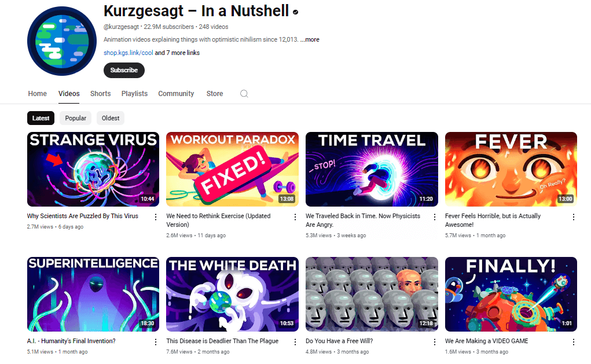Screen dimensions: 591x364
Task: Click the channel search magnifier icon
Action: click(x=244, y=93)
